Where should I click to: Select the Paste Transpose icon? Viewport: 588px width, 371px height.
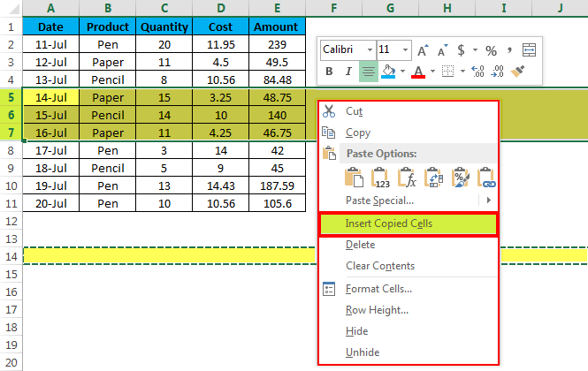434,178
